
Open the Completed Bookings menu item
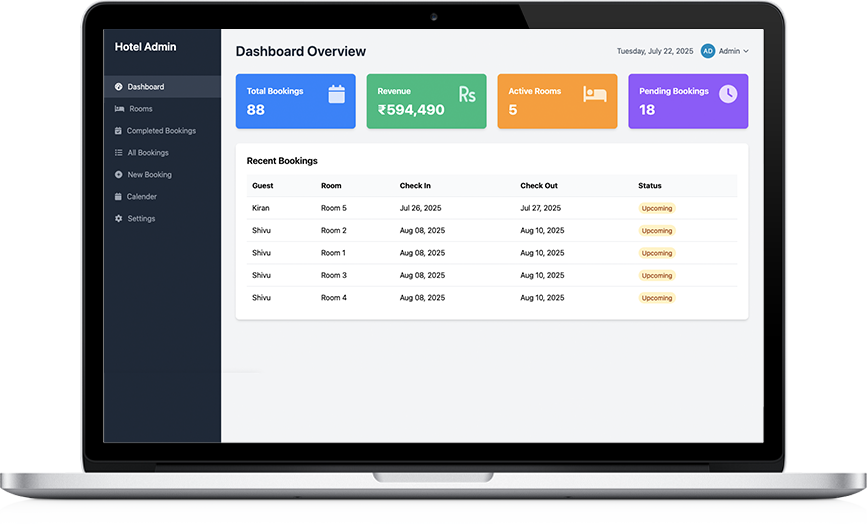pyautogui.click(x=160, y=131)
